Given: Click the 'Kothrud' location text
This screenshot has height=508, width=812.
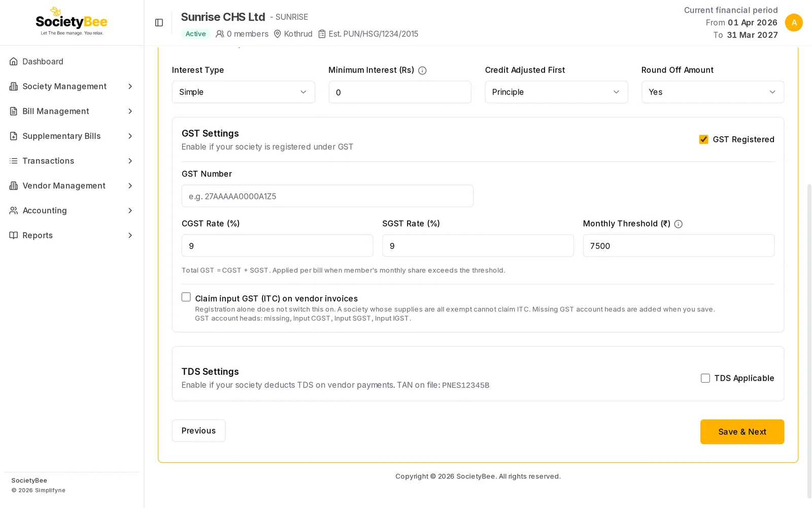Looking at the screenshot, I should pos(298,34).
